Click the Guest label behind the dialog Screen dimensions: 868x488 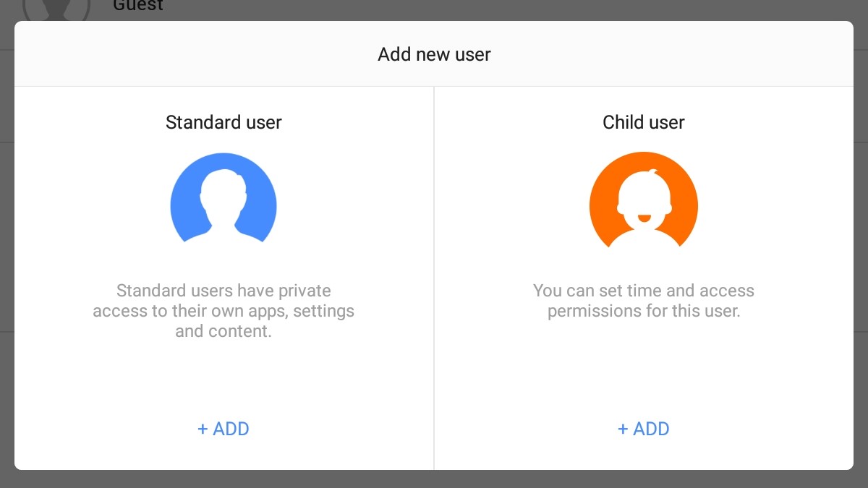click(138, 7)
